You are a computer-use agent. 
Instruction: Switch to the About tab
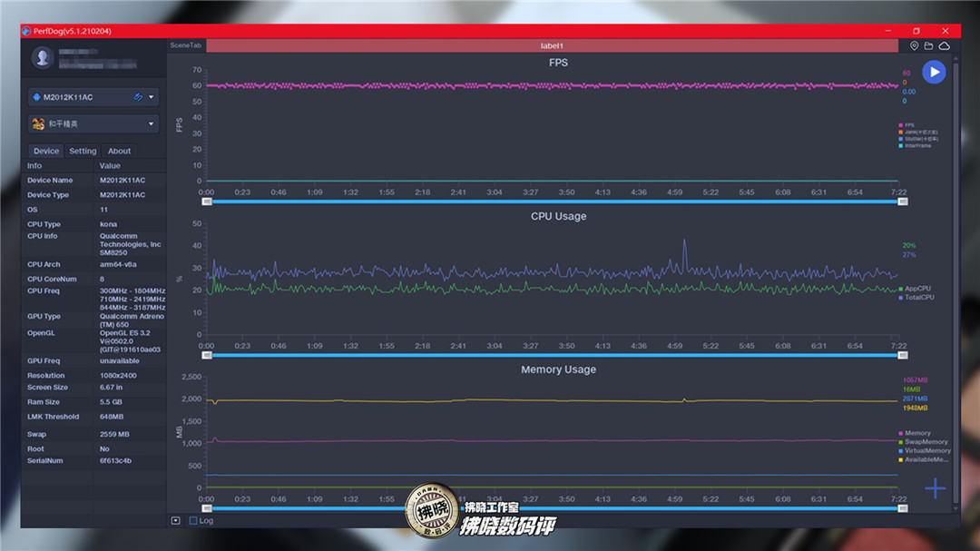(119, 151)
